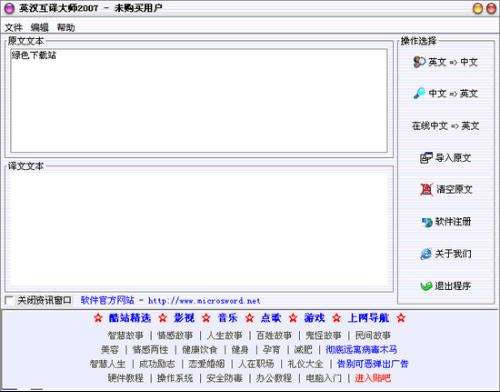Image resolution: width=500 pixels, height=392 pixels.
Task: Open the red 进入贴吧 link
Action: point(373,378)
